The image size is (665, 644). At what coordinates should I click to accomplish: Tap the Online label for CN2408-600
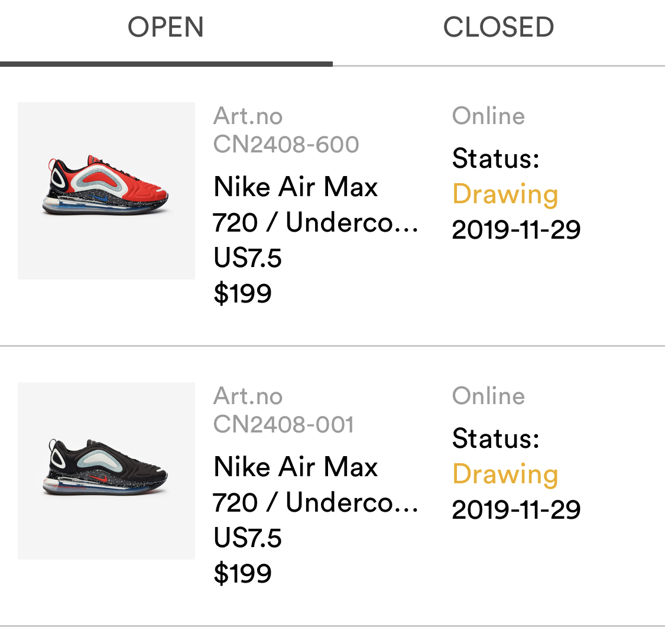488,116
